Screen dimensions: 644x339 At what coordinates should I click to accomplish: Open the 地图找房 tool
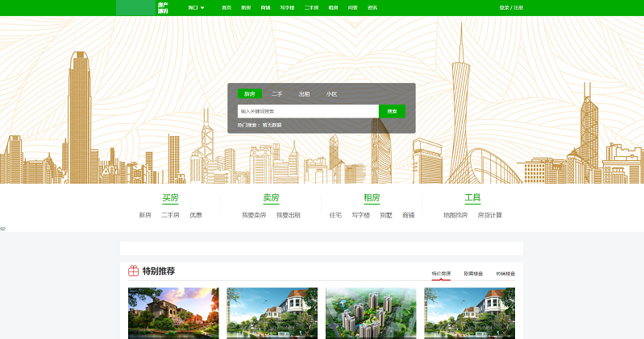pos(455,215)
